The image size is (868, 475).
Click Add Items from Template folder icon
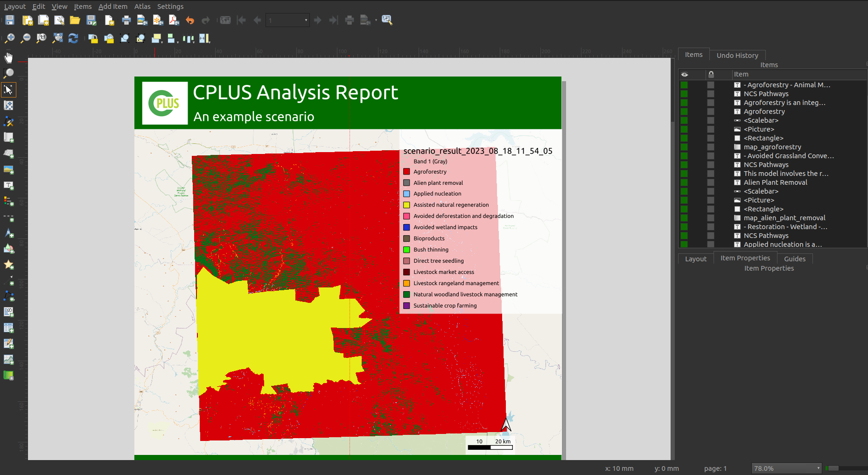coord(75,20)
